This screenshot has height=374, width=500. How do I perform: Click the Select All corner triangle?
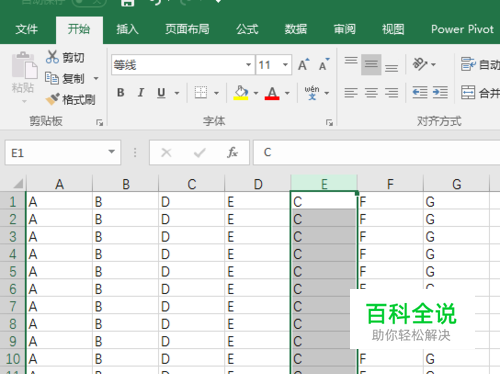18,184
